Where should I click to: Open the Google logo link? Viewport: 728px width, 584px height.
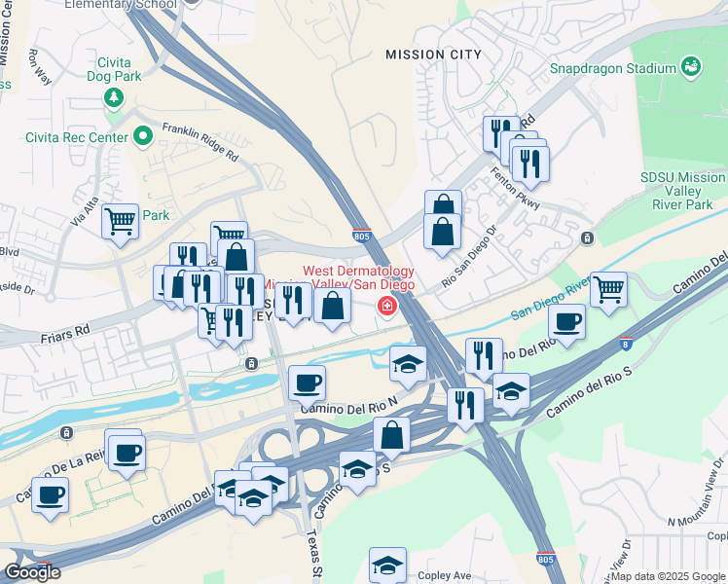(31, 572)
